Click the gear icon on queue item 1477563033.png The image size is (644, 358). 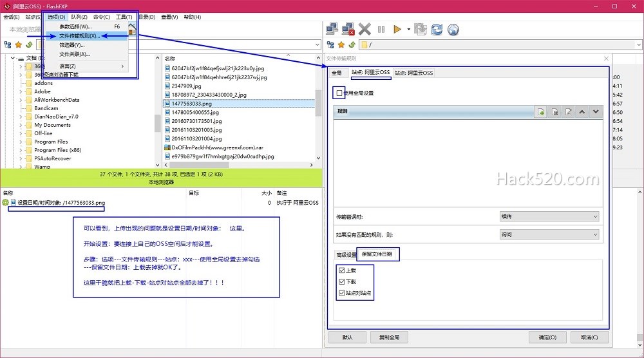click(x=5, y=202)
